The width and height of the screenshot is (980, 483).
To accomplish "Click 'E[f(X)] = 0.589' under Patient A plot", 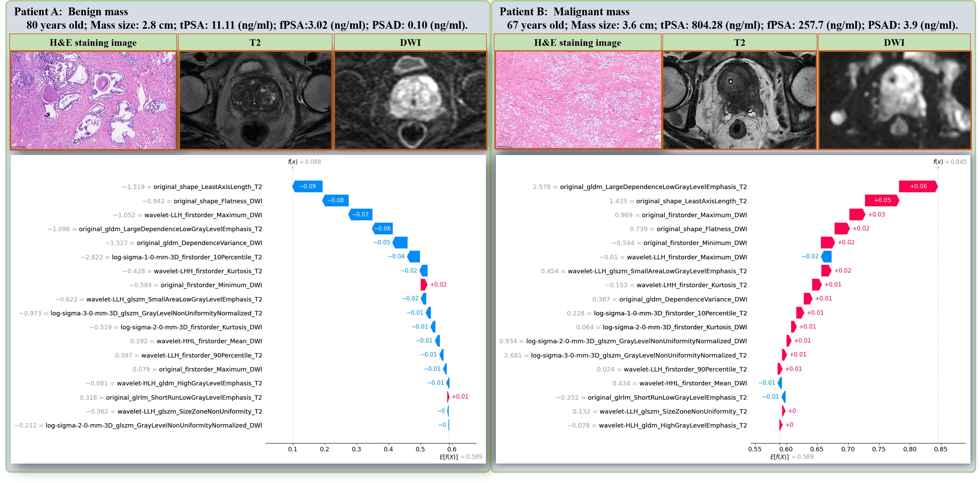I will click(461, 457).
